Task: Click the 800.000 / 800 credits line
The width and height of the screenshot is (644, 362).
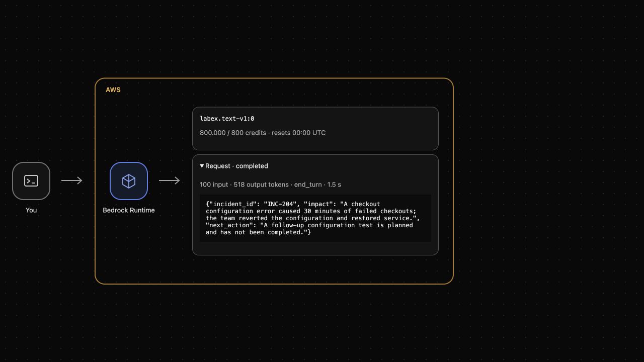Action: click(x=263, y=133)
